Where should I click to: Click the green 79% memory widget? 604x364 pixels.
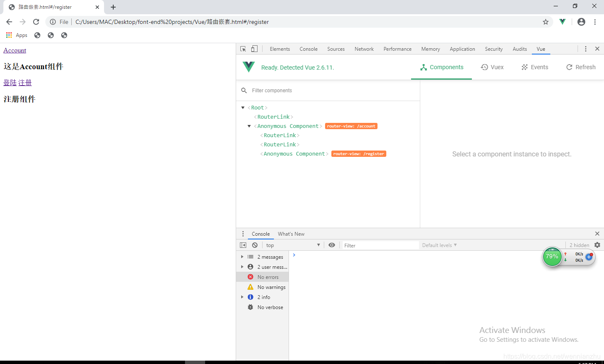[552, 257]
